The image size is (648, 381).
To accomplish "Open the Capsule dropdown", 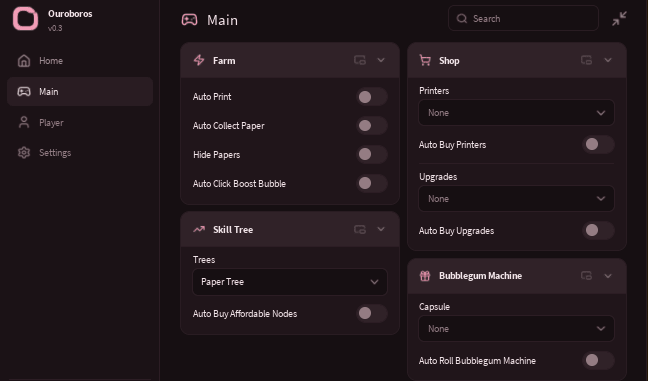I will tap(516, 329).
